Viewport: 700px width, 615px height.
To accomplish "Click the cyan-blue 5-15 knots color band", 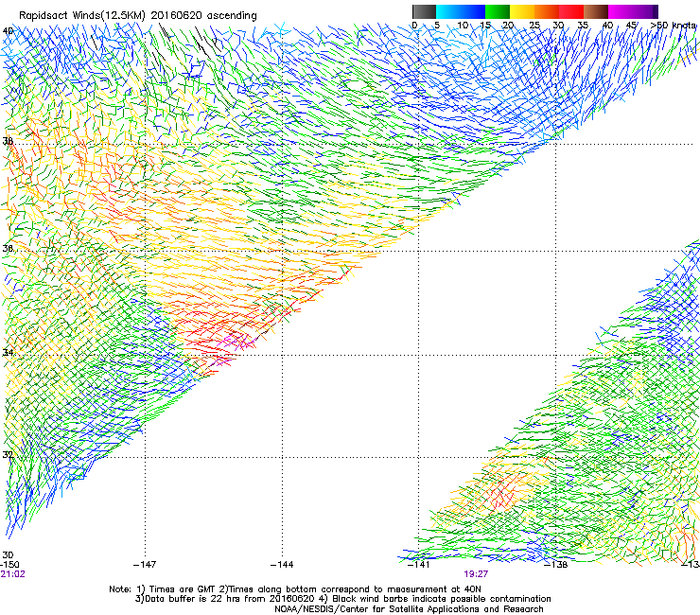I will tap(461, 11).
